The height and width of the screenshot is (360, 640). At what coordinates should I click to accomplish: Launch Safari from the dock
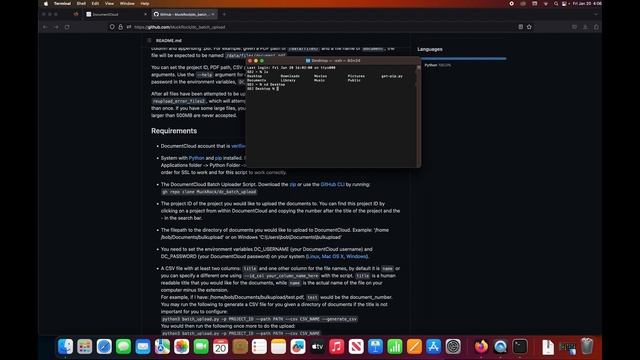point(104,347)
